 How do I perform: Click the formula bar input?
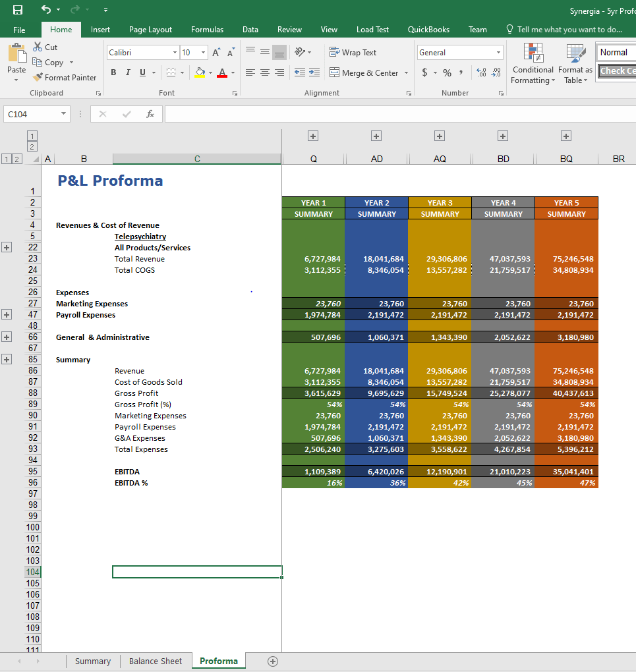tap(400, 114)
